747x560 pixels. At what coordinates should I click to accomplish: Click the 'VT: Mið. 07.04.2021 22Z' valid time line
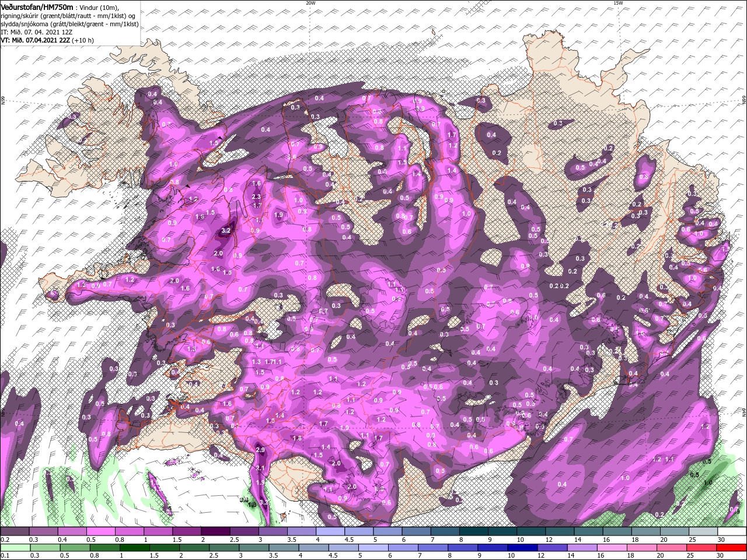[36, 40]
